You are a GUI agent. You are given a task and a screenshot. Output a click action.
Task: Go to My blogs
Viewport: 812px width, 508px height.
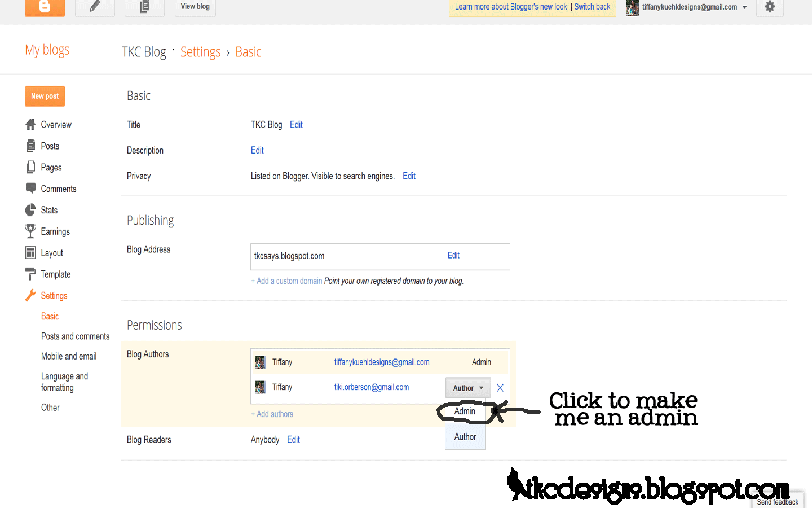point(47,50)
